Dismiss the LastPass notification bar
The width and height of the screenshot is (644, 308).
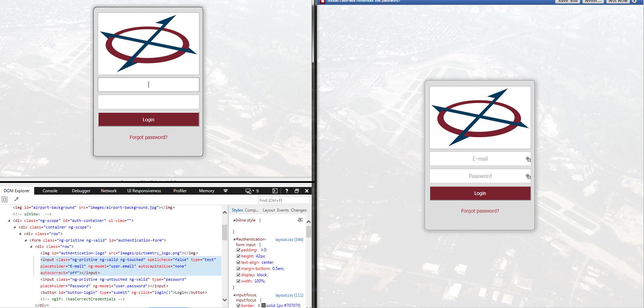[634, 1]
